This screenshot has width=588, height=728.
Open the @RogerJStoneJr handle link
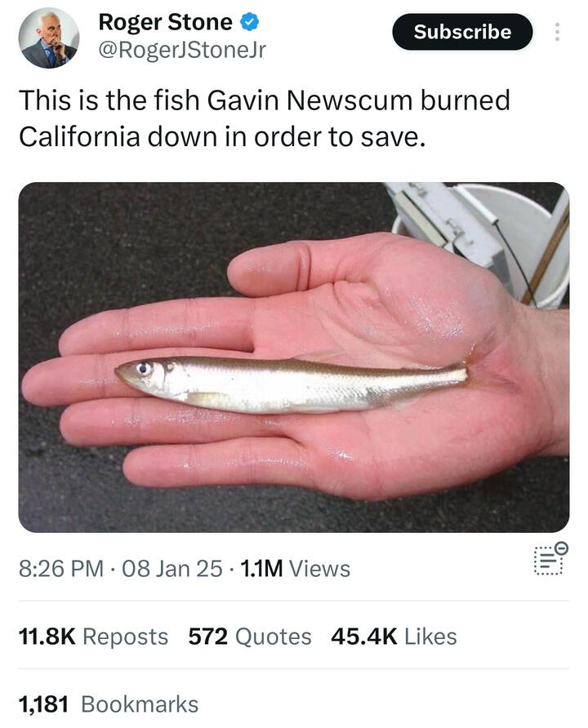click(182, 50)
